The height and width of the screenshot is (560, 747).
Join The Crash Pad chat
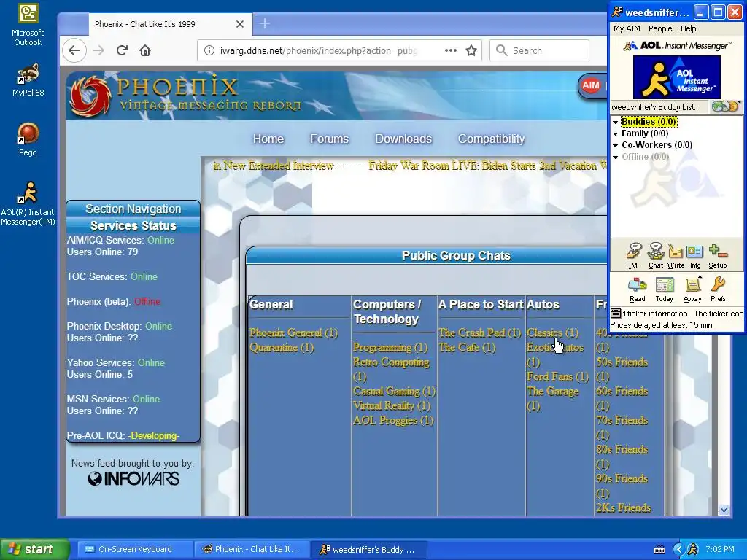[x=480, y=332]
